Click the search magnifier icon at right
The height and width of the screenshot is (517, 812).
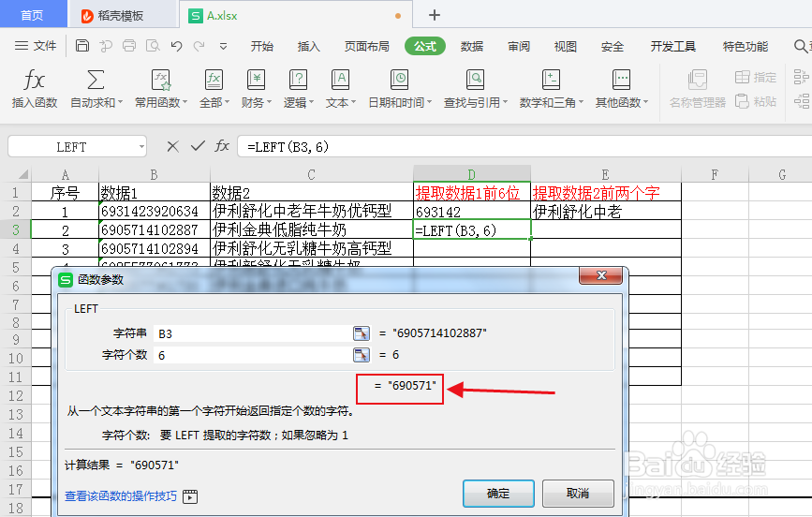pos(801,46)
